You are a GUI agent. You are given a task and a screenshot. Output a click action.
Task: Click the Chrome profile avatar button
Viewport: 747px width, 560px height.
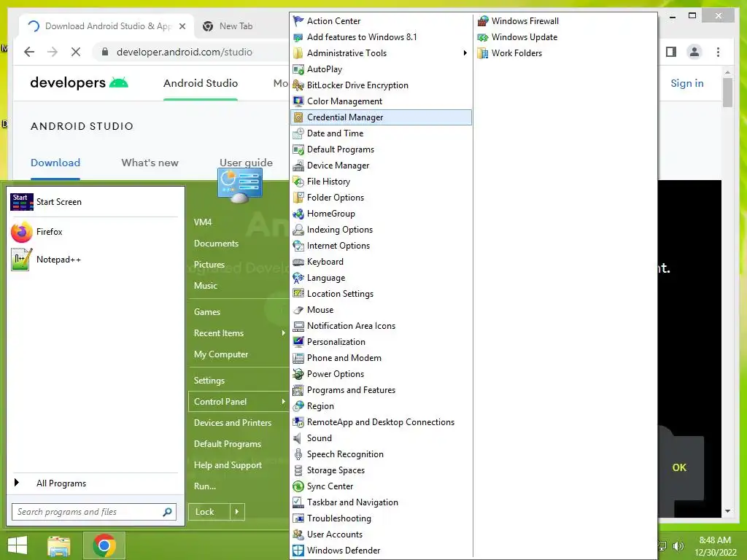(694, 52)
